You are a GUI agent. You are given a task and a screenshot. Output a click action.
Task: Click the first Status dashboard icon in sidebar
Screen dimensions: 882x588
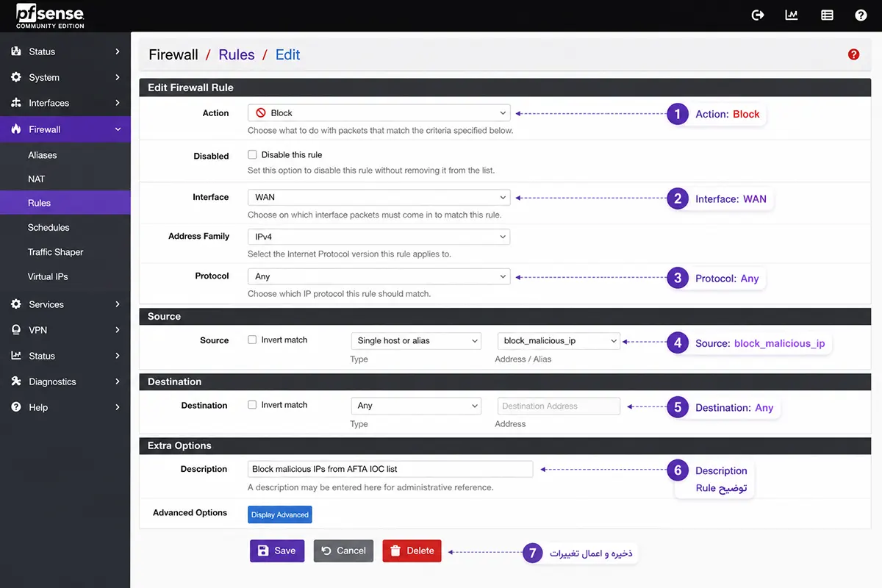(x=16, y=51)
